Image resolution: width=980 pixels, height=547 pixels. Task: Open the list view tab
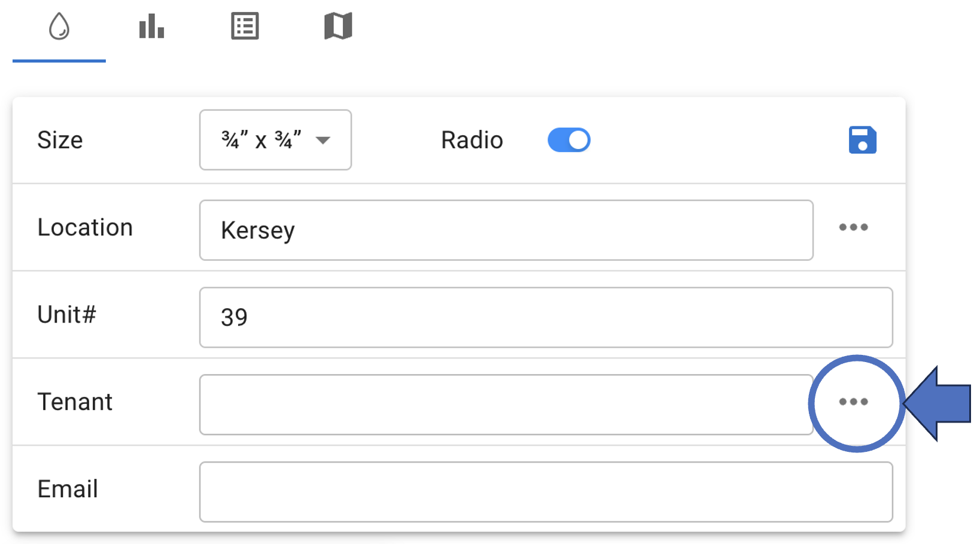pyautogui.click(x=245, y=27)
